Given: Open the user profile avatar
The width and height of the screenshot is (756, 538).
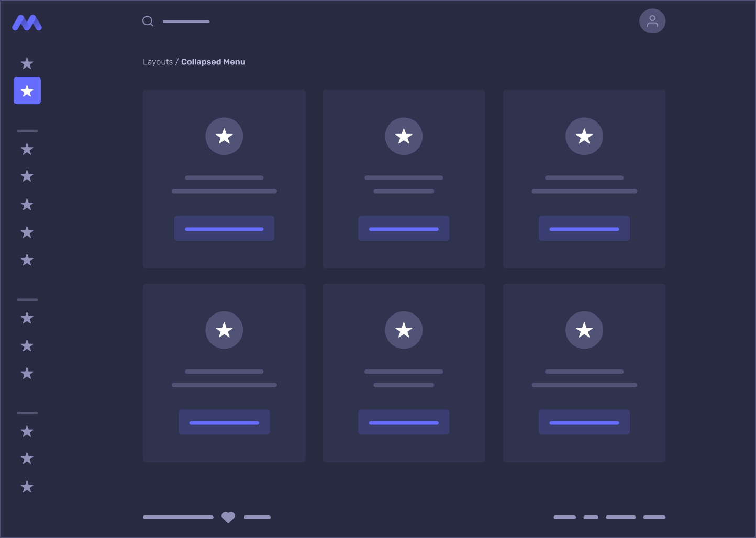Looking at the screenshot, I should point(652,21).
